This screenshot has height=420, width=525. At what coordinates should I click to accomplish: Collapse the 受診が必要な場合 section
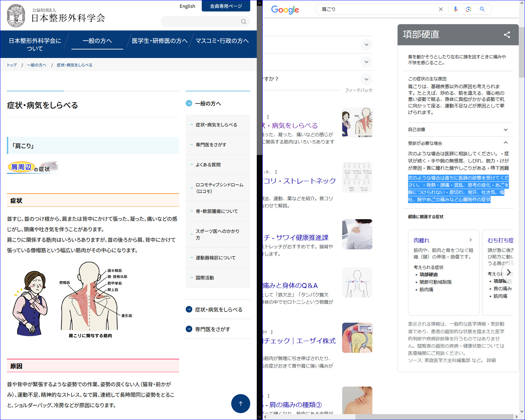tap(505, 143)
